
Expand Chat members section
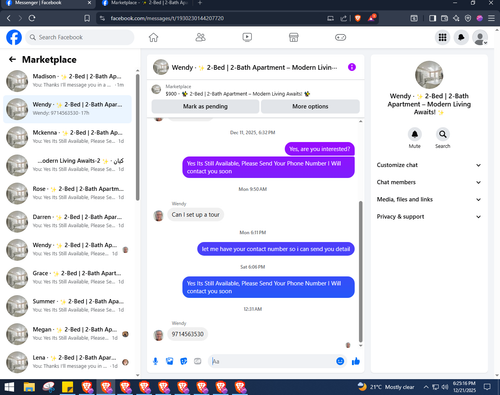tap(429, 182)
